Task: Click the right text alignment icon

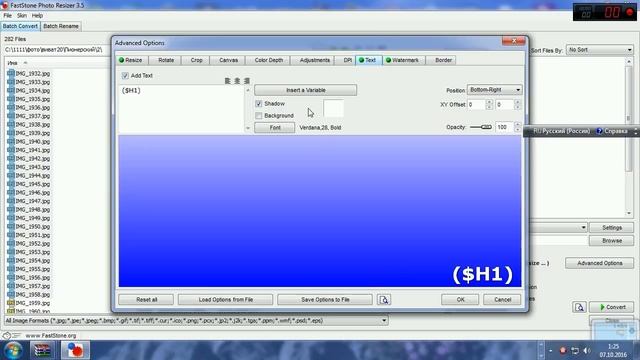Action: (247, 81)
